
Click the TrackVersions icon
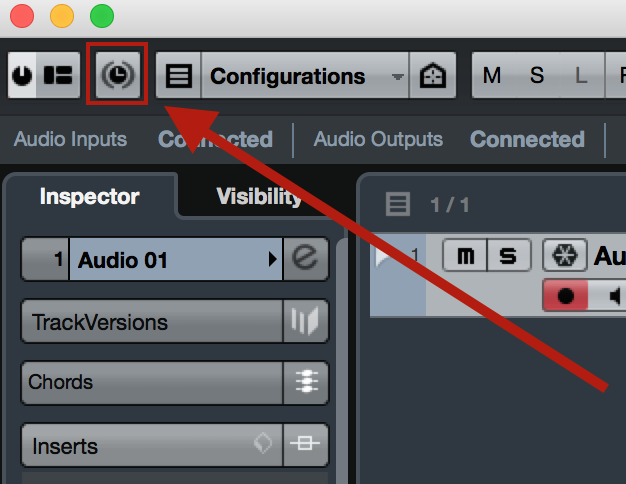(x=305, y=321)
